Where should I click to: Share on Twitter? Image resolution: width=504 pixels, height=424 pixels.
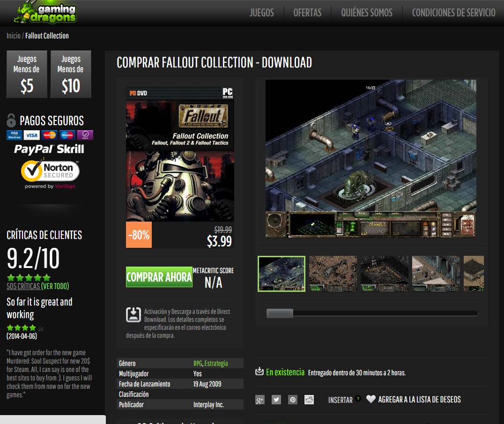[x=276, y=400]
